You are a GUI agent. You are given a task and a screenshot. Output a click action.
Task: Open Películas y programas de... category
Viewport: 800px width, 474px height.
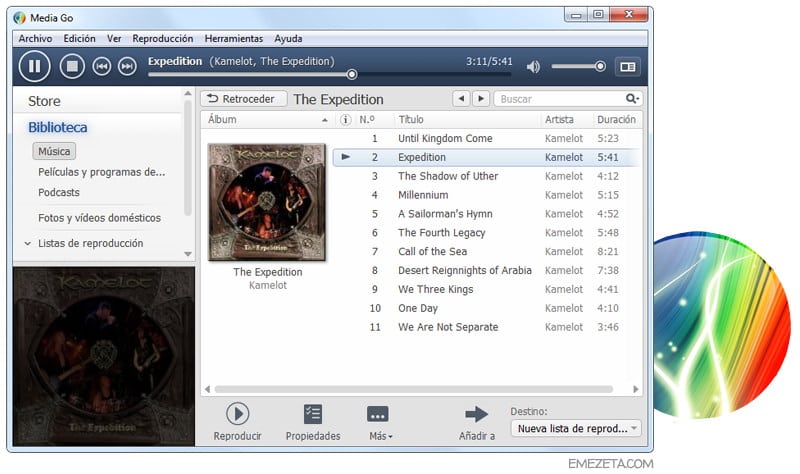coord(102,172)
